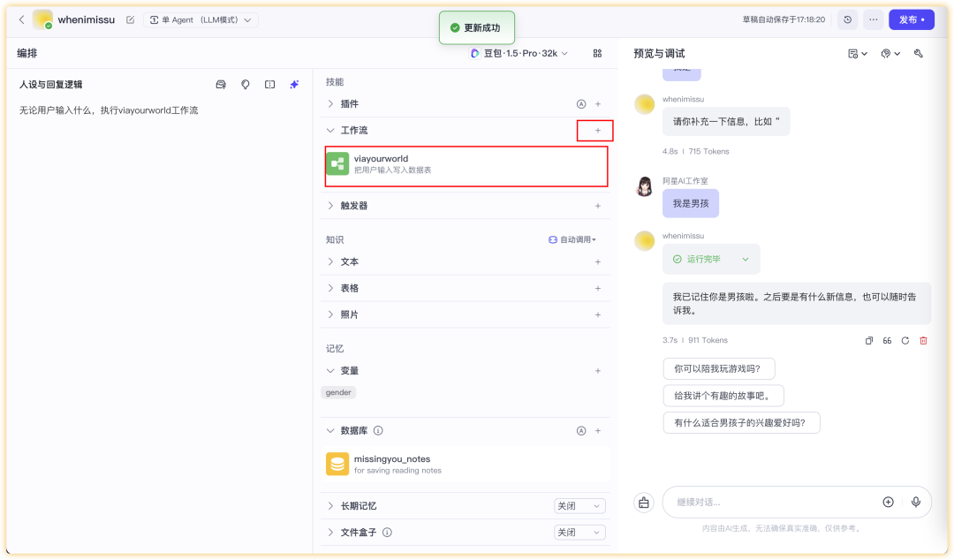Expand the 表格 knowledge section
Image resolution: width=954 pixels, height=560 pixels.
coord(330,288)
